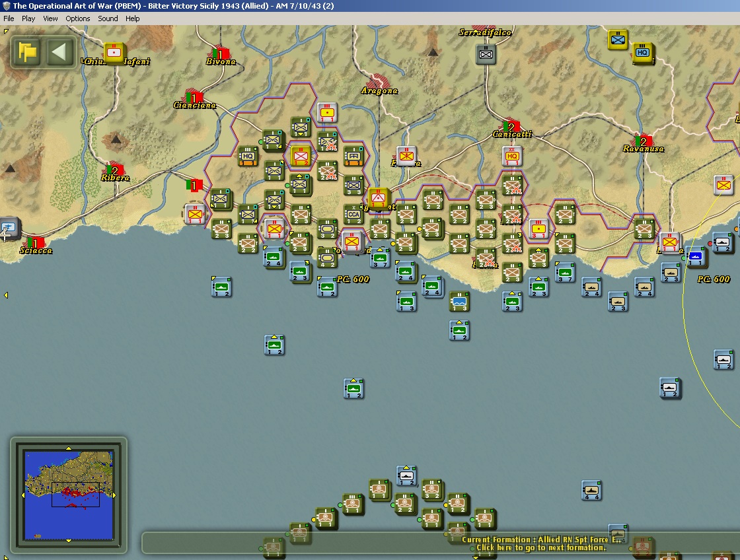Image resolution: width=740 pixels, height=560 pixels.
Task: Click the Ravanusa objective flag
Action: pos(644,141)
